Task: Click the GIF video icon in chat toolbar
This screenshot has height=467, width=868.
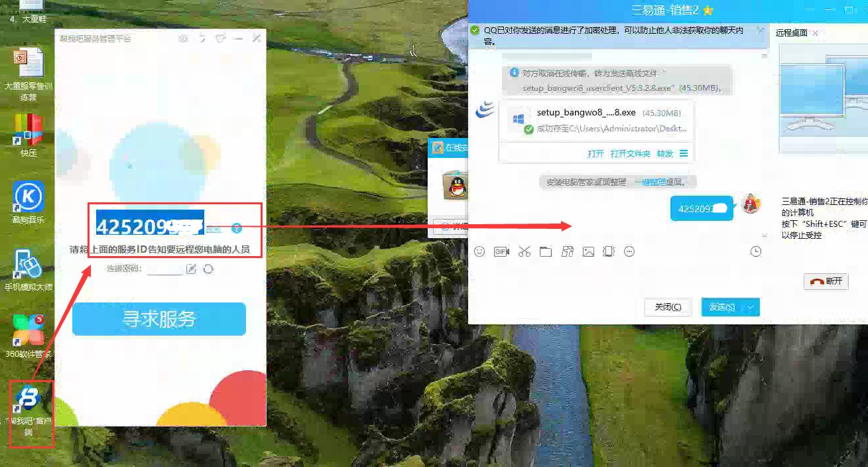Action: pos(501,251)
